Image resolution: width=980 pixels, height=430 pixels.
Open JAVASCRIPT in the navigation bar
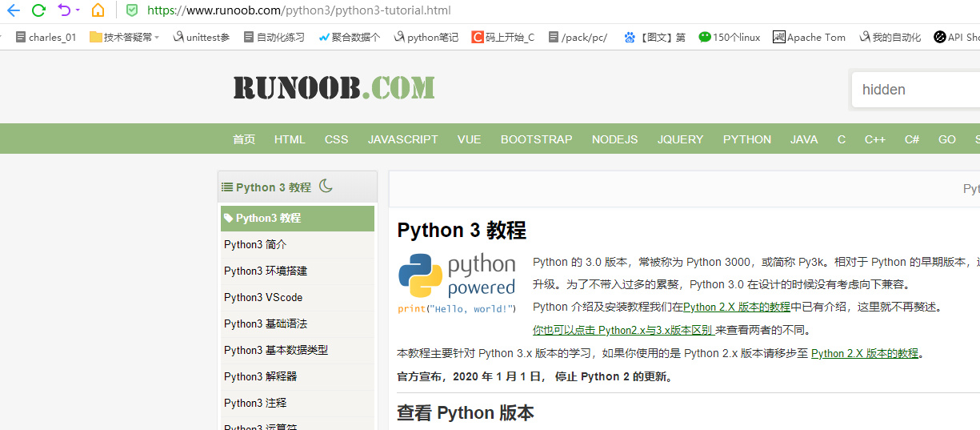(x=403, y=139)
